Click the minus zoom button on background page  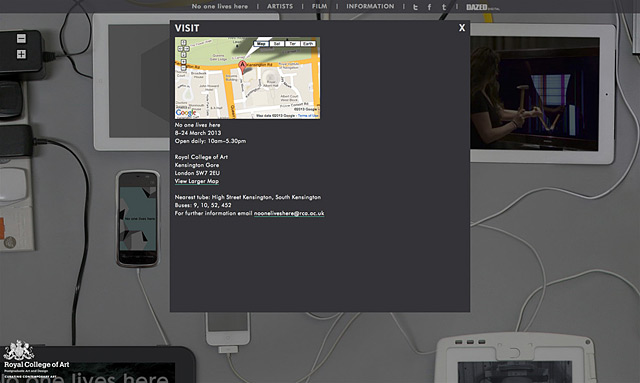coord(21,38)
